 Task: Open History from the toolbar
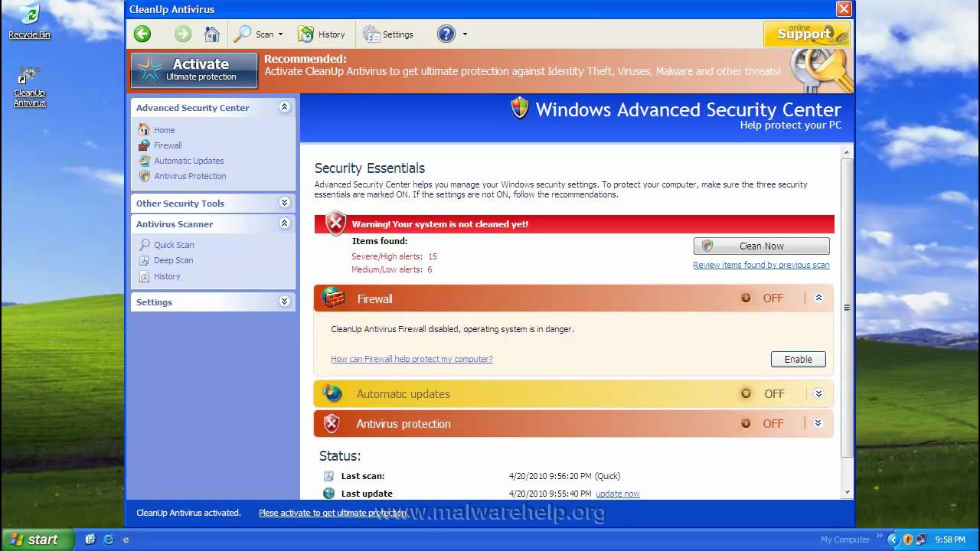point(321,34)
